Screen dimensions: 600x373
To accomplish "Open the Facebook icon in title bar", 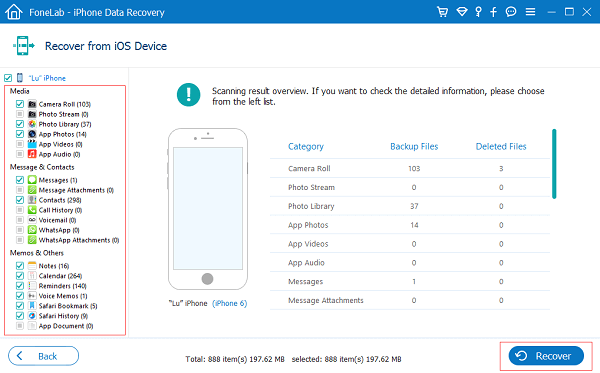I will tap(493, 12).
